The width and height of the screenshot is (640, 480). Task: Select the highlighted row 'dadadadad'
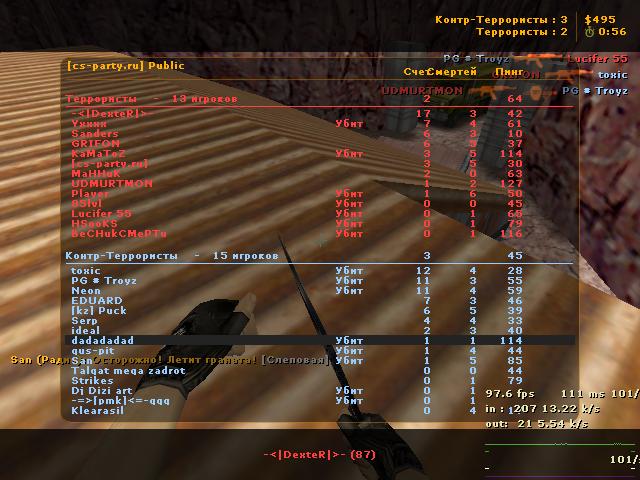320,340
